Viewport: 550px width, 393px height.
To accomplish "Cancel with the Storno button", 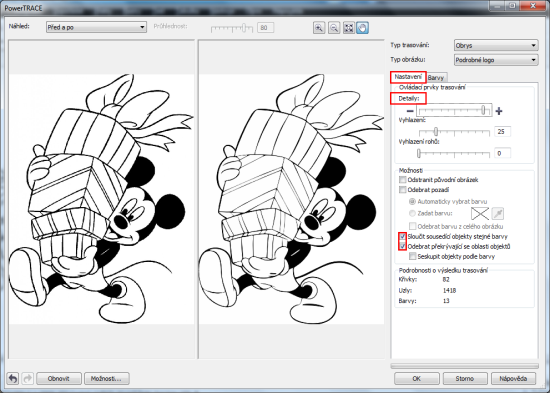I will [x=465, y=378].
